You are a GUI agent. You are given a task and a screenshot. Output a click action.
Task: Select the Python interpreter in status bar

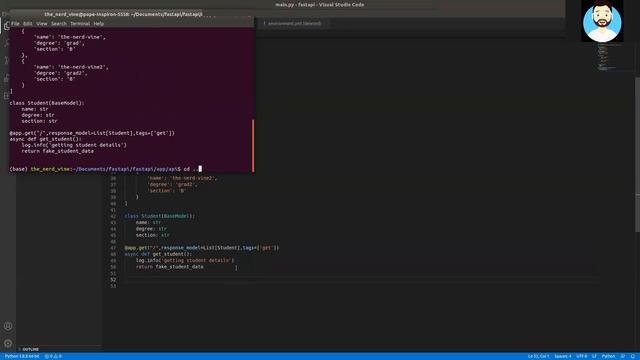[22, 356]
